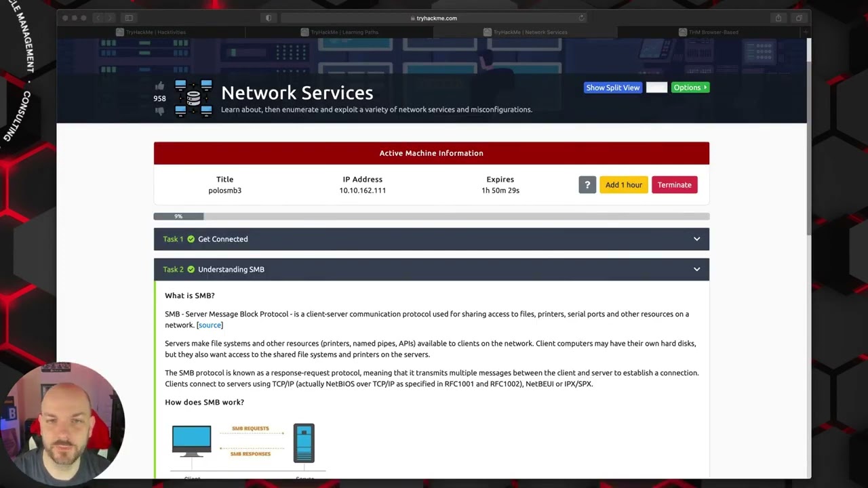Open the source link in the SMB description
Viewport: 868px width, 488px height.
(x=210, y=325)
